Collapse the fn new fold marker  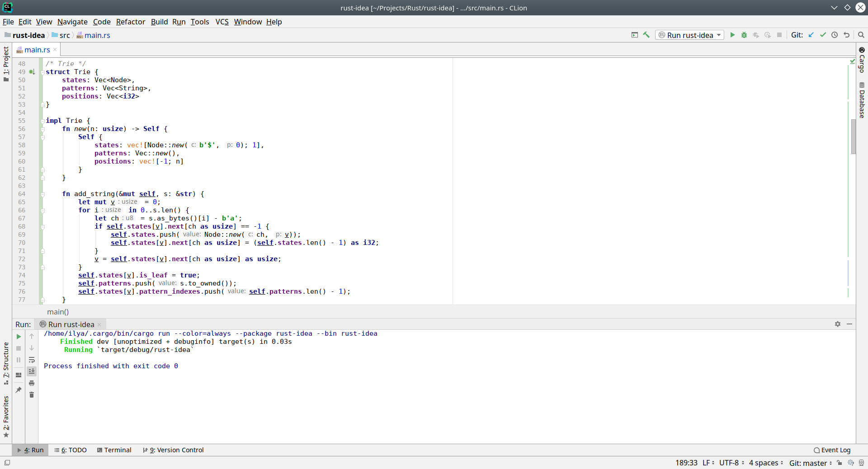42,129
